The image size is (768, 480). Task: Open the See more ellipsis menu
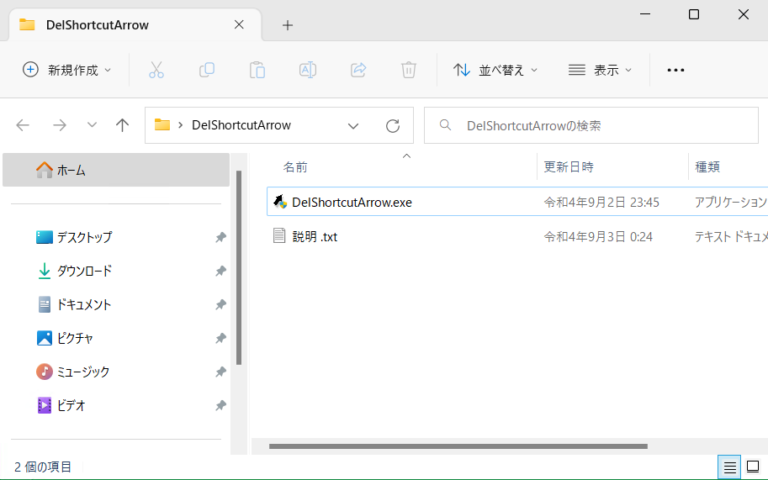pos(675,70)
